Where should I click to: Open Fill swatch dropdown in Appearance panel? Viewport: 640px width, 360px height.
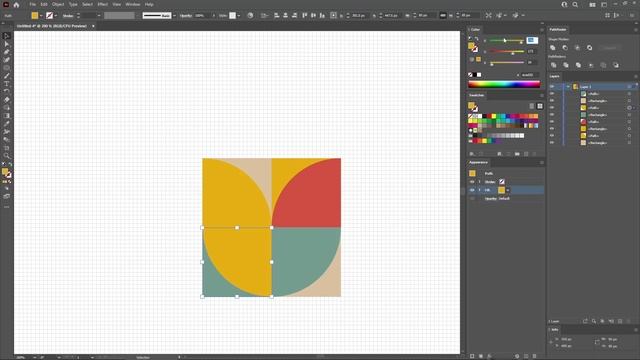tap(508, 190)
